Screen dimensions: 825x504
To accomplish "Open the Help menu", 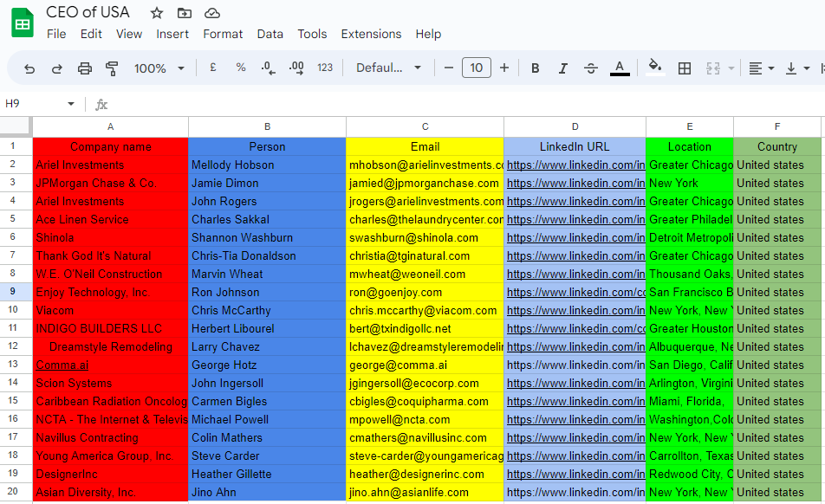I will 428,34.
